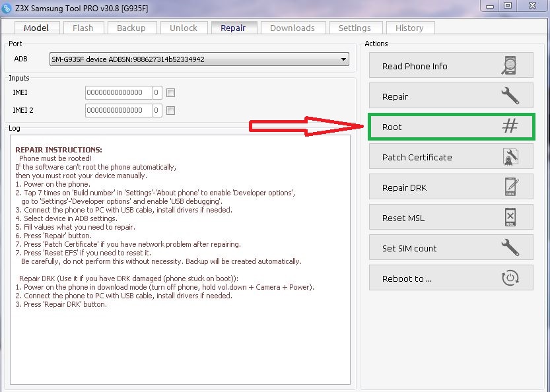
Task: Click the IMEI number input field
Action: pos(119,92)
